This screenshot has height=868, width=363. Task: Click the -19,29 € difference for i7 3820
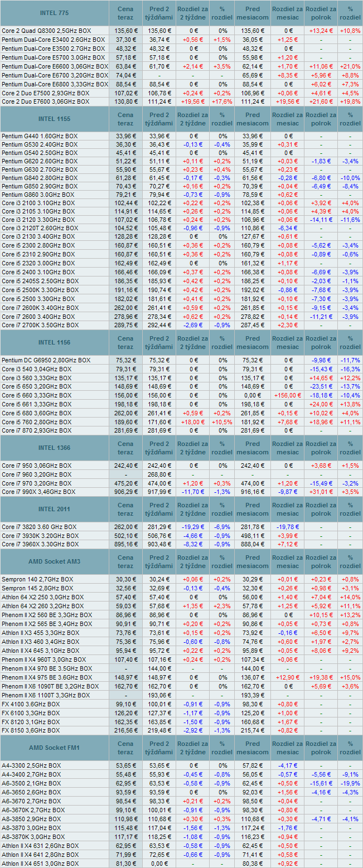pos(193,527)
